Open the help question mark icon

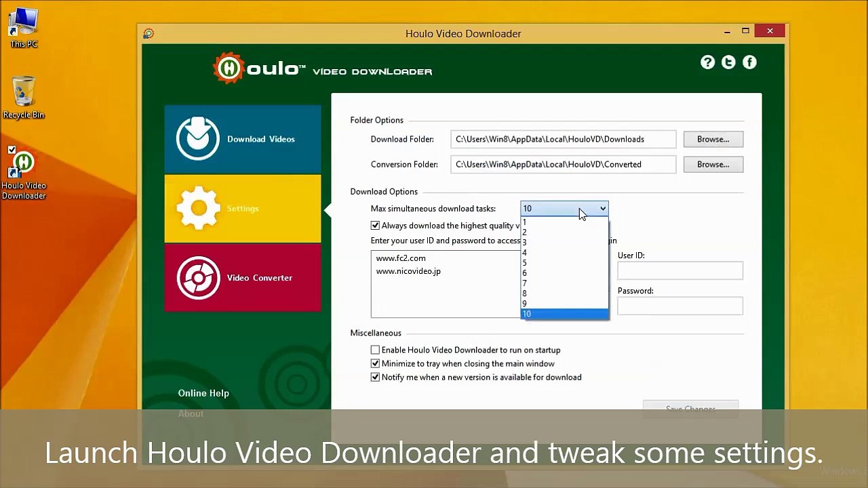(x=707, y=62)
